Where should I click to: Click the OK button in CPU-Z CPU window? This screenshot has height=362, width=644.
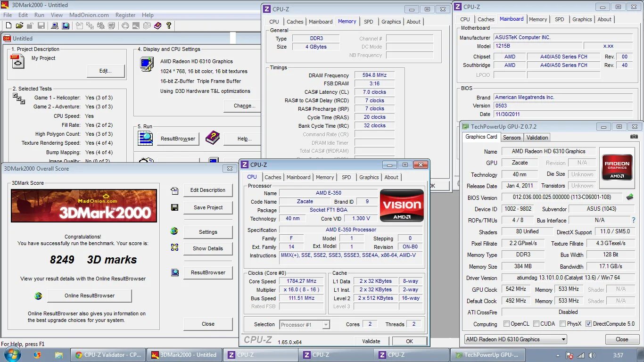pyautogui.click(x=409, y=341)
